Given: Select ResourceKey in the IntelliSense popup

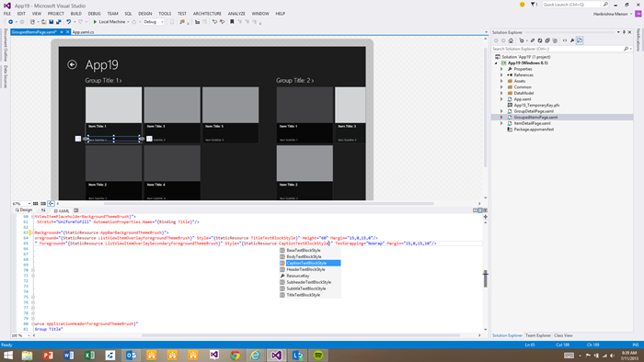Looking at the screenshot, I should coord(298,276).
